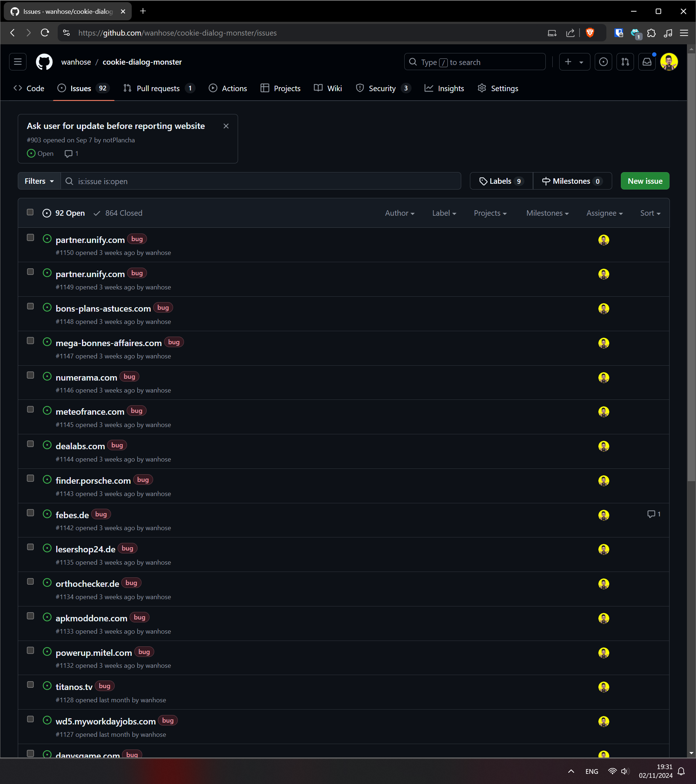Click the assignee avatar on titanos.tv issue
The image size is (696, 784).
point(603,687)
